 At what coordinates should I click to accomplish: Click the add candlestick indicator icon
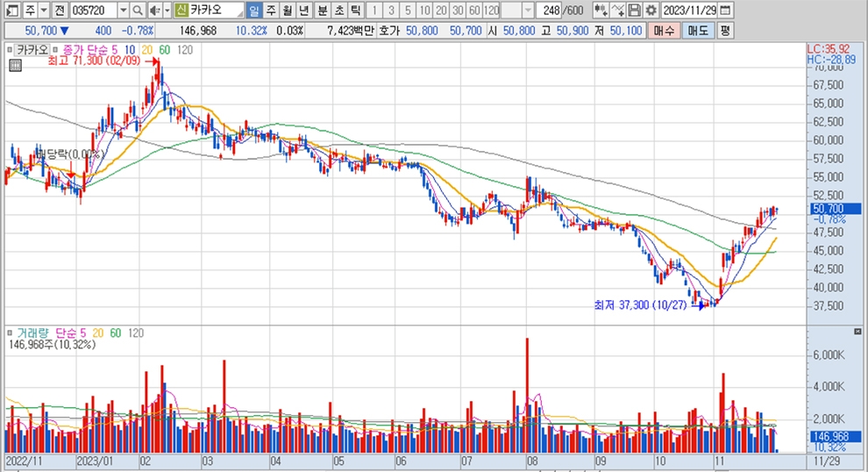coord(601,10)
